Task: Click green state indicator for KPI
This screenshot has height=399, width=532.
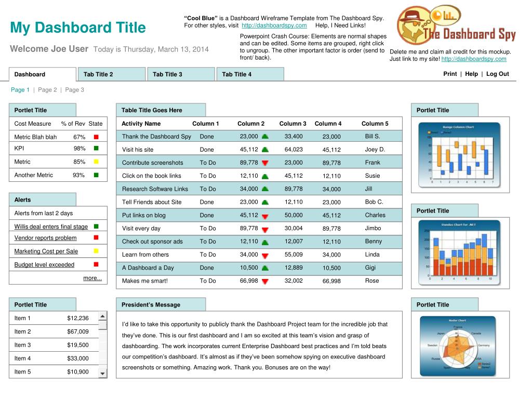Action: click(x=96, y=148)
